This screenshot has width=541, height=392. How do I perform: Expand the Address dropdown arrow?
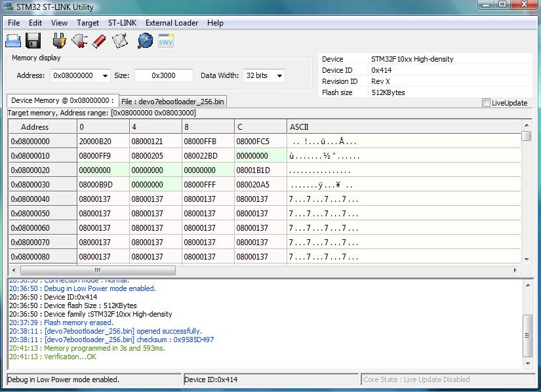click(105, 75)
